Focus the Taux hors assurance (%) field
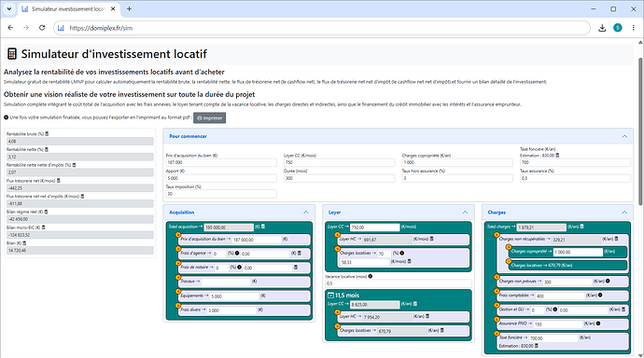Screen dimensions: 644x358 457,178
